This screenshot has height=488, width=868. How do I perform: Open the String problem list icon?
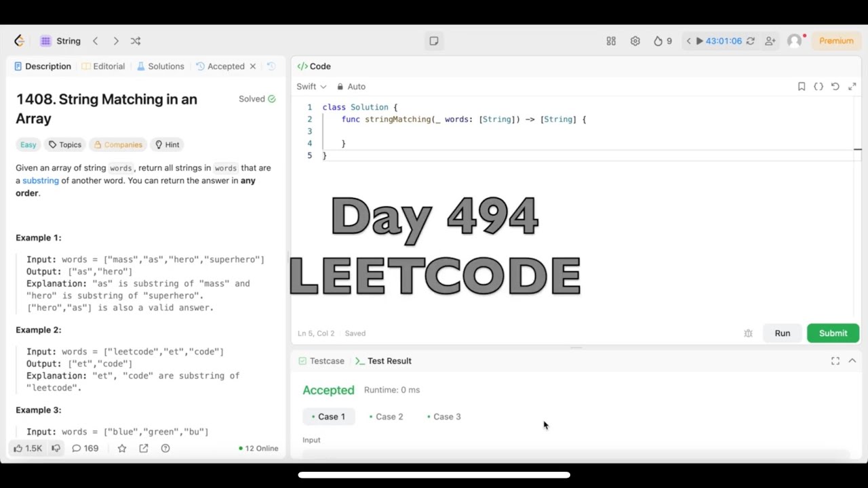click(x=45, y=41)
